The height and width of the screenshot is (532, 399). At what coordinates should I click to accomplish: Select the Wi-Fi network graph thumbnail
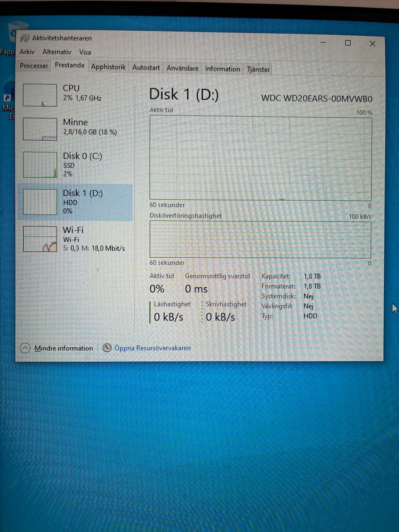click(40, 239)
